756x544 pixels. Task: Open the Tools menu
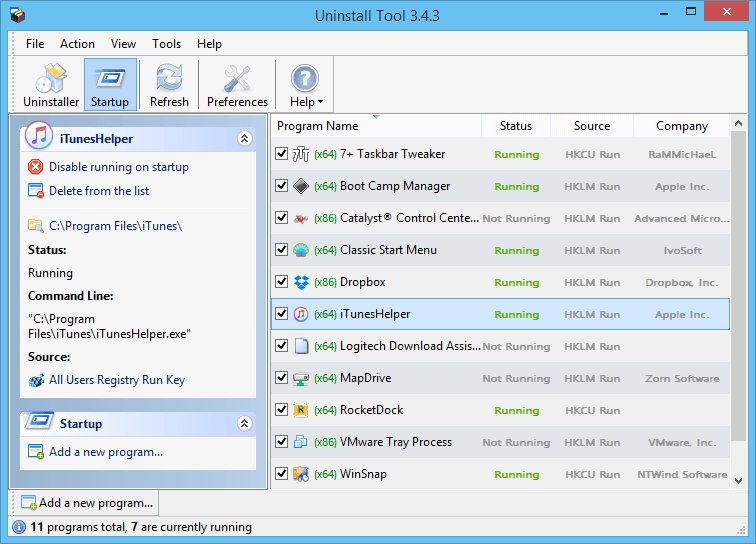166,44
